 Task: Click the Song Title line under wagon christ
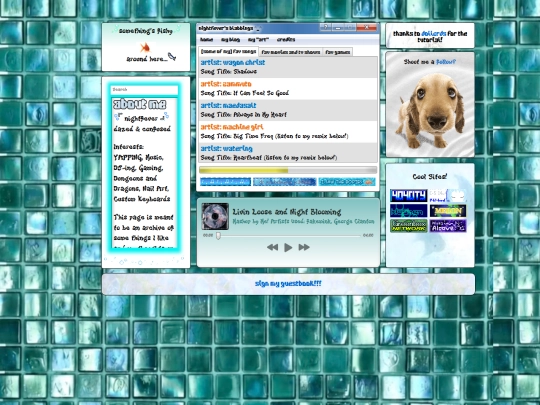tap(229, 72)
